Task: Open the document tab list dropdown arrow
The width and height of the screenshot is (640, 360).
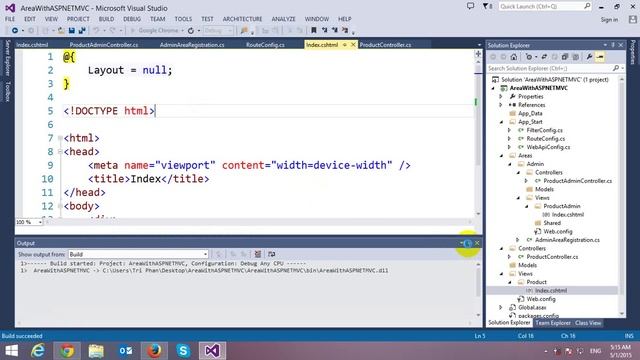Action: pos(479,45)
